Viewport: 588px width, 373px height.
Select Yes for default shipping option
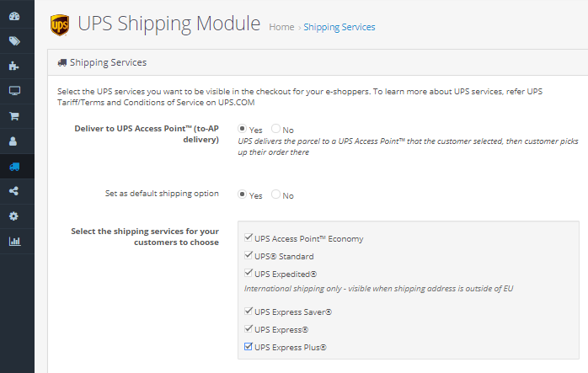[242, 194]
